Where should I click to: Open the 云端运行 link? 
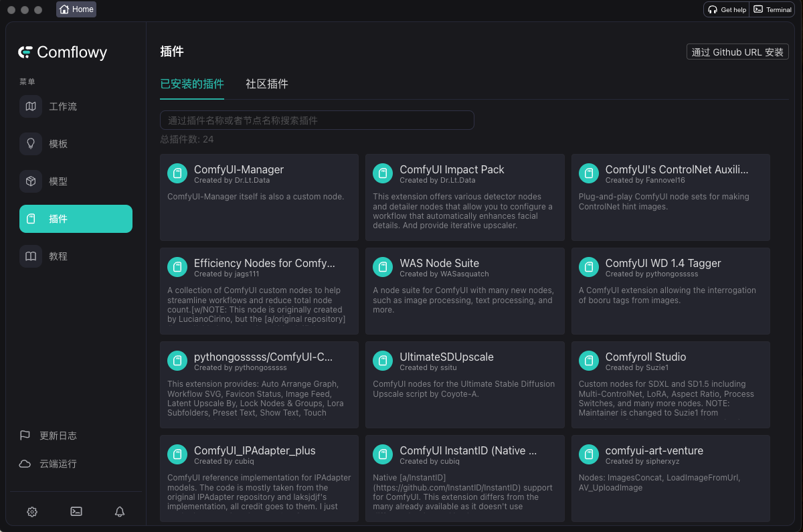[x=48, y=464]
